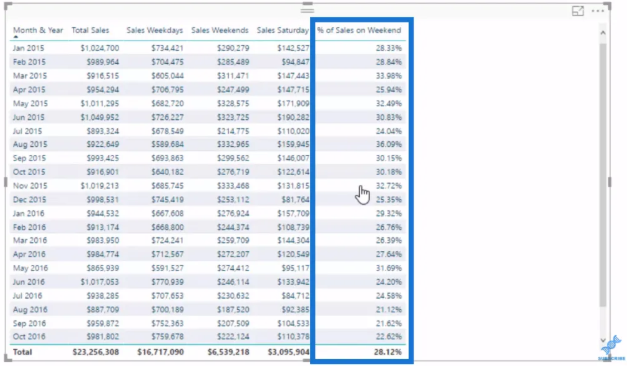Click Sales Weekdays value $745,419
This screenshot has width=631, height=366.
click(167, 199)
